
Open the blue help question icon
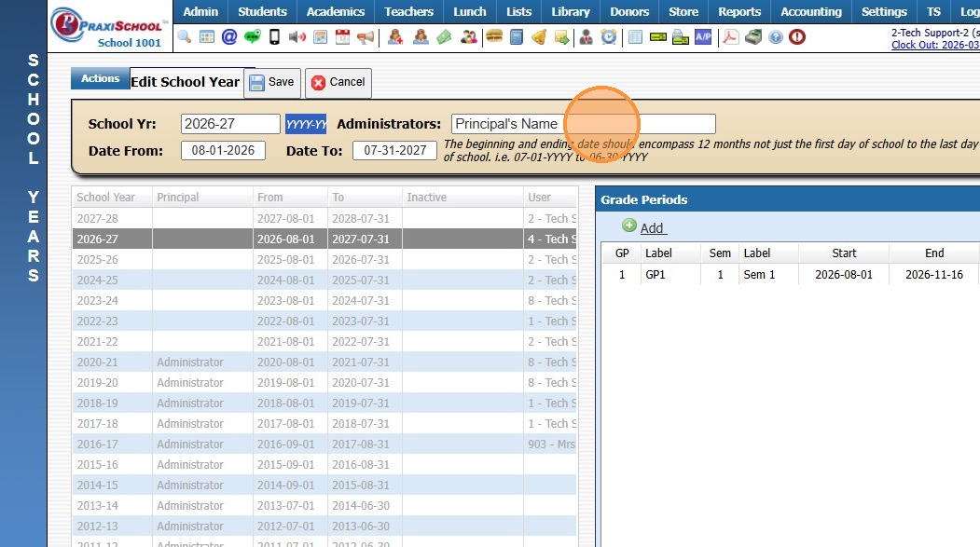[x=776, y=37]
